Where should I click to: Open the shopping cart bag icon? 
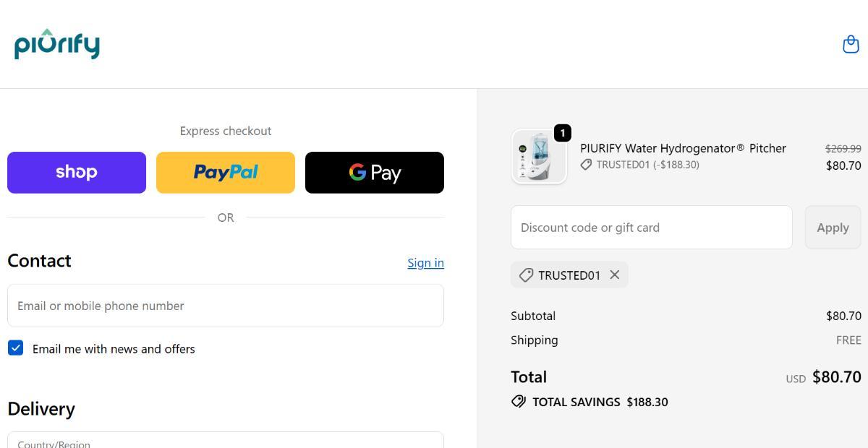[851, 45]
